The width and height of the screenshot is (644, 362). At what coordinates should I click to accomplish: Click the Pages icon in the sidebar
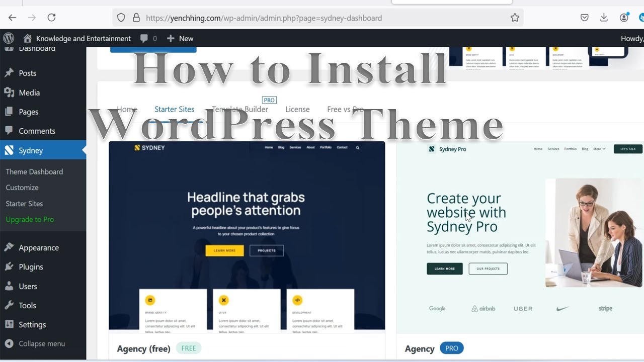coord(9,112)
